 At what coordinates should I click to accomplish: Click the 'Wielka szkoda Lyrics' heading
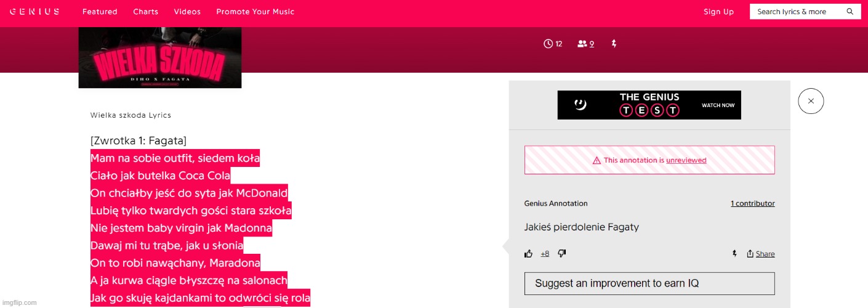click(x=131, y=115)
